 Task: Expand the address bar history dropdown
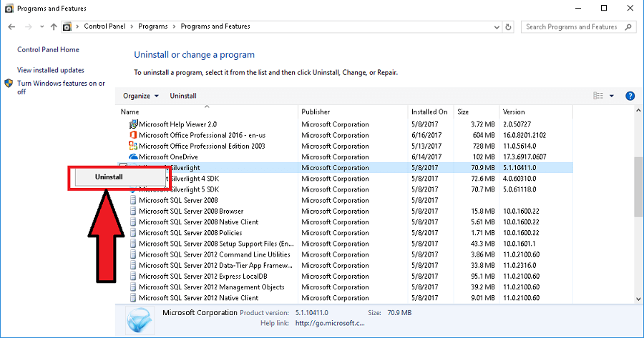(x=497, y=27)
